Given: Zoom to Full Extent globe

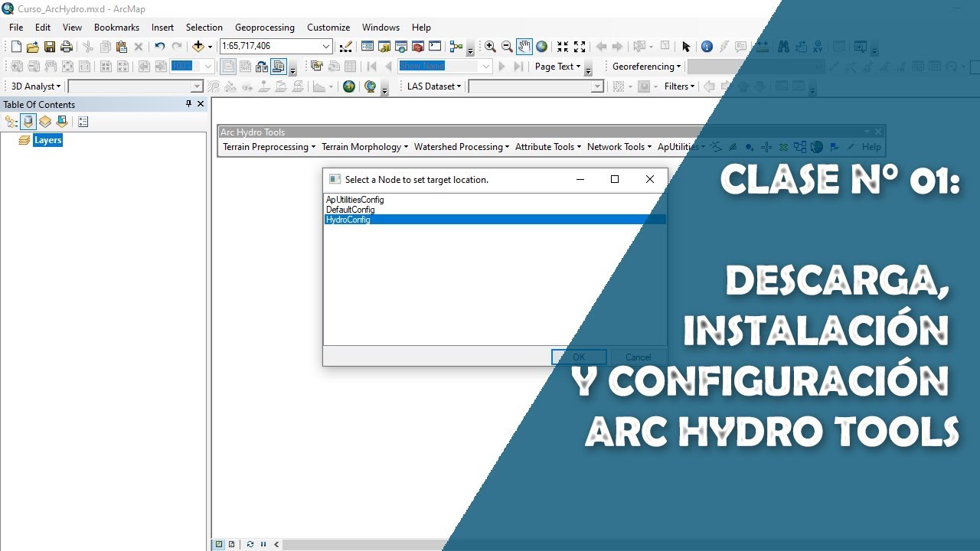Looking at the screenshot, I should coord(541,47).
